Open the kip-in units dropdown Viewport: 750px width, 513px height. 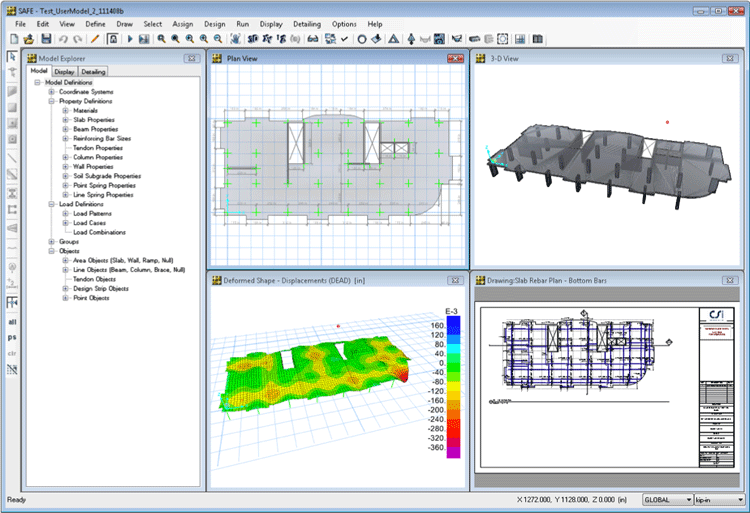pyautogui.click(x=720, y=500)
